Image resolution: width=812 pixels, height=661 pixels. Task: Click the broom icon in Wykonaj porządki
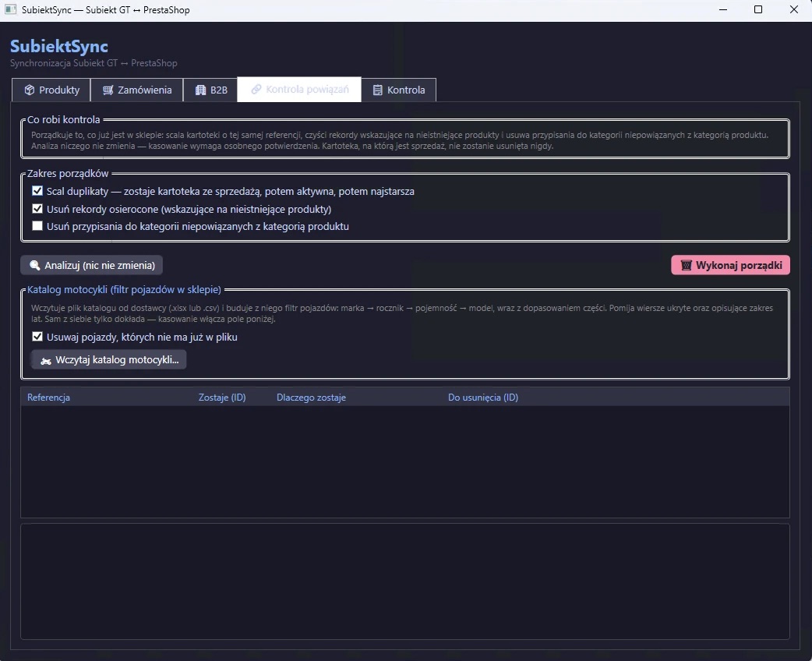coord(687,265)
